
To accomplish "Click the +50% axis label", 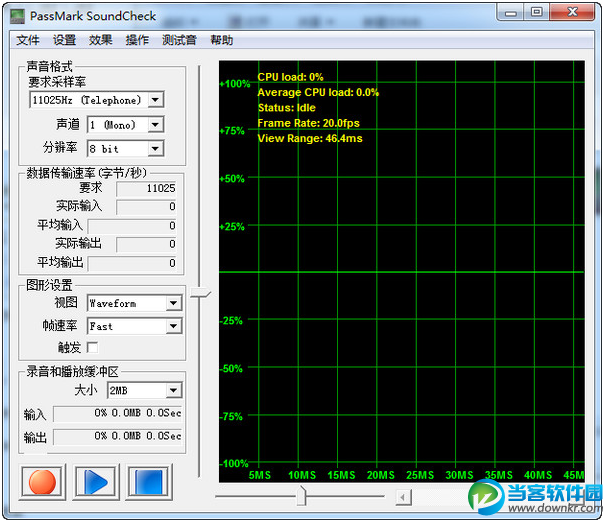I will (232, 179).
